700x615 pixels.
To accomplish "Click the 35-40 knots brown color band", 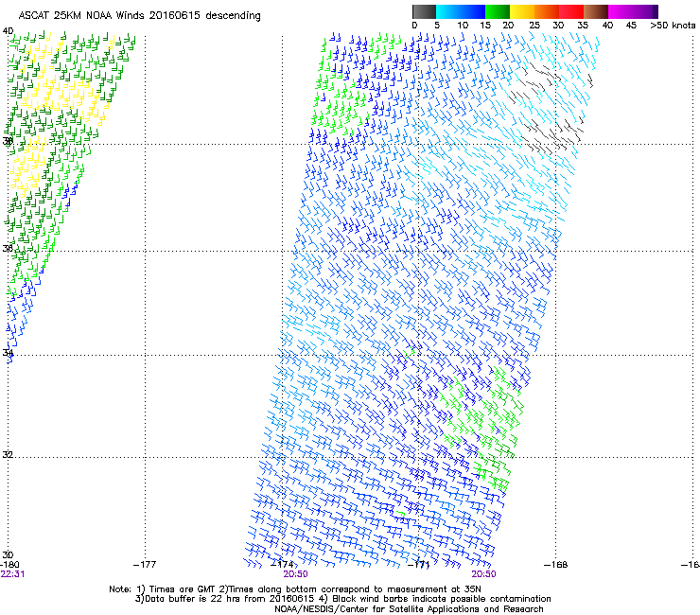I will (596, 11).
